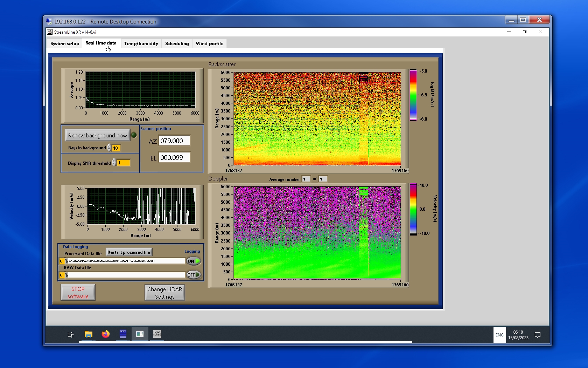The image size is (588, 368).
Task: Open the notification center icon
Action: (x=538, y=335)
